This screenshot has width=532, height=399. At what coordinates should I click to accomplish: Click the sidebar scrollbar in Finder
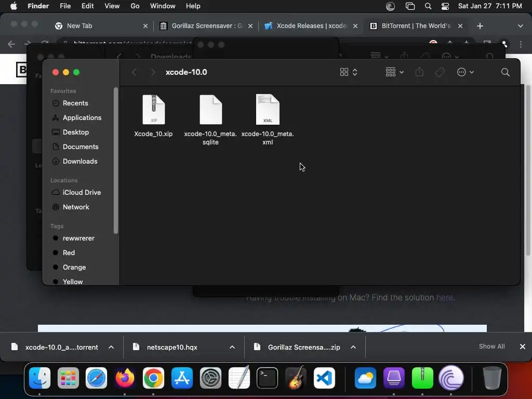116,161
